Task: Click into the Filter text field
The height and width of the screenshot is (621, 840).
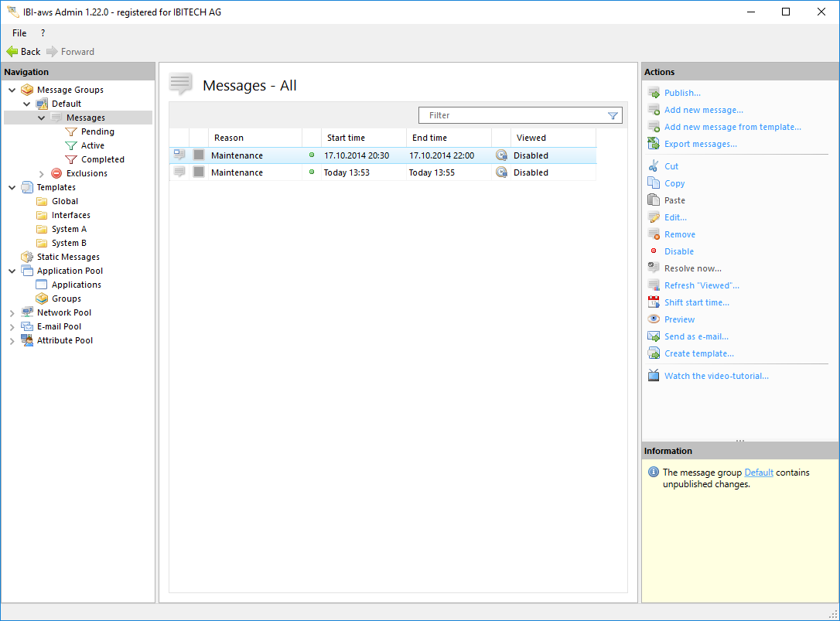Action: (x=510, y=115)
